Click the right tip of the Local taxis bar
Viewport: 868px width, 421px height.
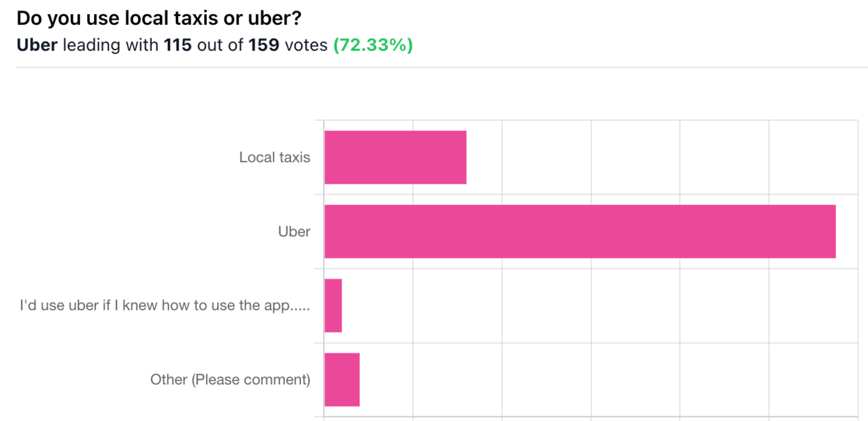[464, 157]
